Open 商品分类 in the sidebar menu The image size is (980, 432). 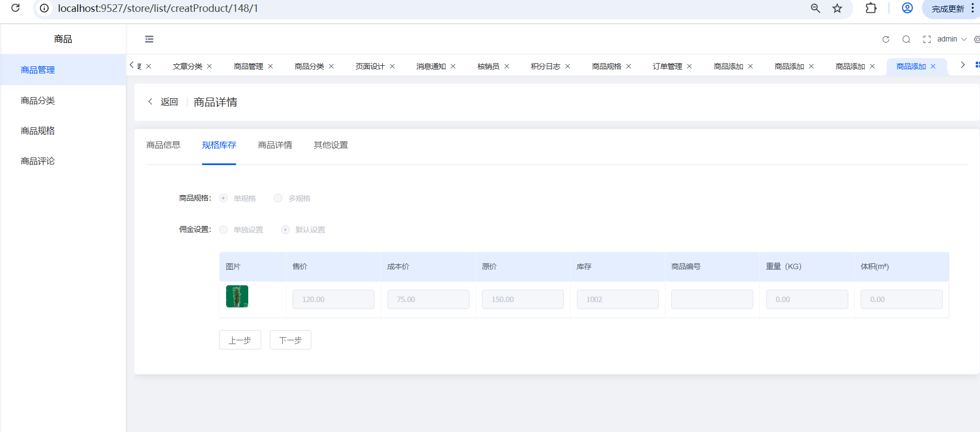38,101
